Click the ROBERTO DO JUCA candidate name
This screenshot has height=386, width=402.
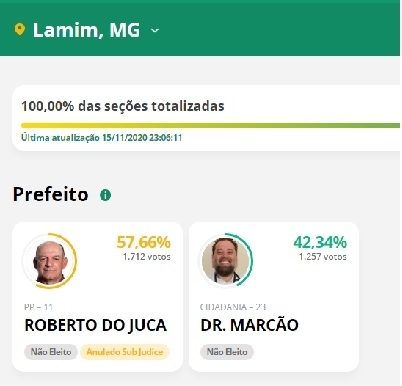point(96,325)
